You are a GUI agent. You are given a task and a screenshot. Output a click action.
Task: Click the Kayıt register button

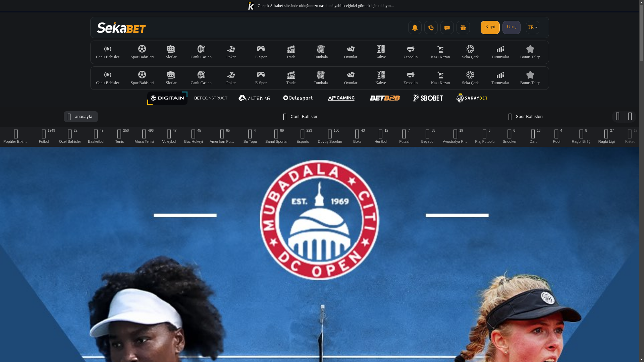(490, 27)
